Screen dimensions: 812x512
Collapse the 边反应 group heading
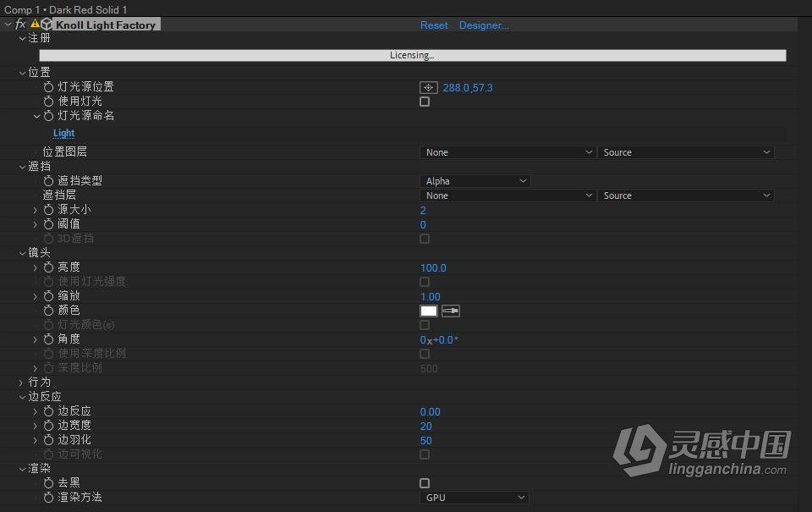[22, 397]
